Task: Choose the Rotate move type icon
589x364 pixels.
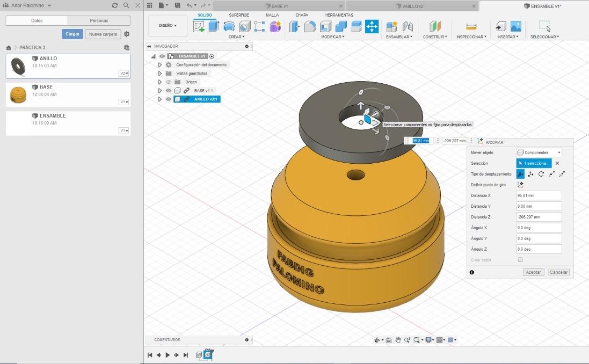Action: coord(541,174)
